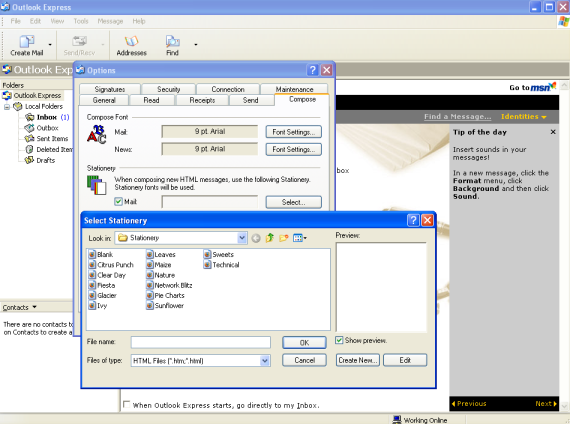
Task: Click the File name input field
Action: [201, 342]
